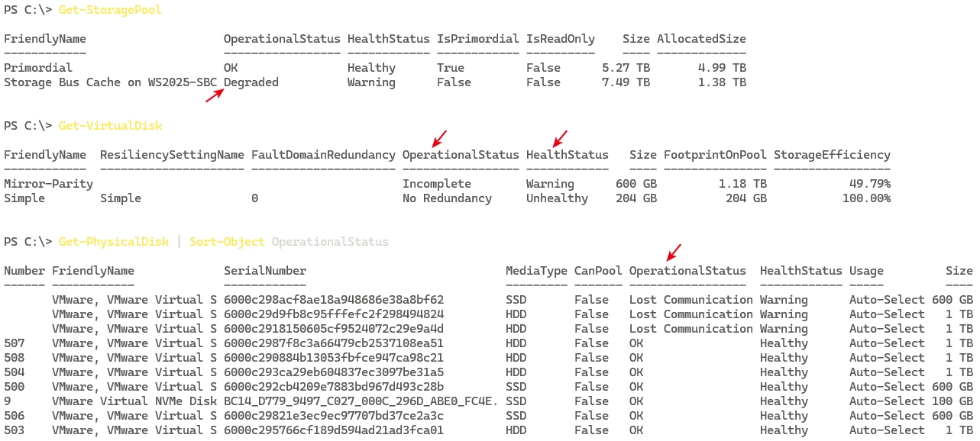
Task: Click the Unhealthy health status value
Action: pos(557,198)
